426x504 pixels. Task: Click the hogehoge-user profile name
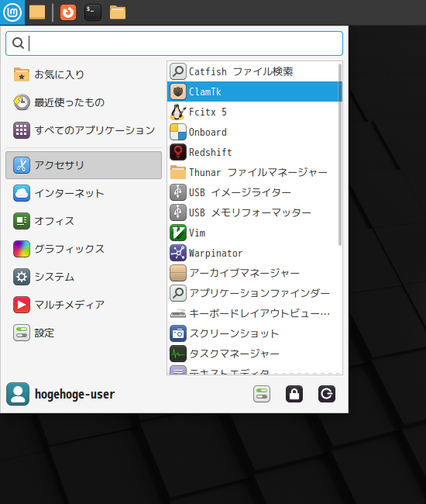tap(74, 394)
